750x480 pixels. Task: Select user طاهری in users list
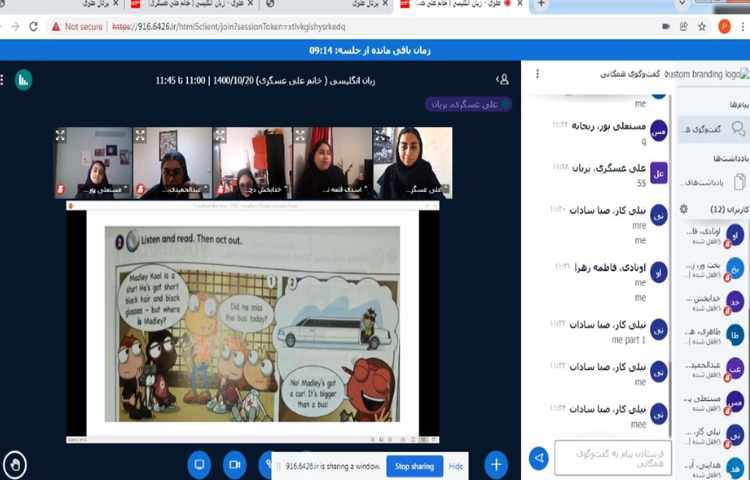(713, 336)
